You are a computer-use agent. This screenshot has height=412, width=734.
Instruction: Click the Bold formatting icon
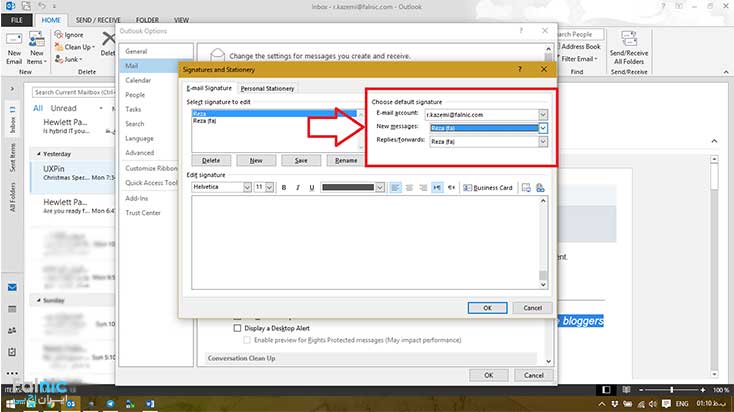click(x=284, y=187)
